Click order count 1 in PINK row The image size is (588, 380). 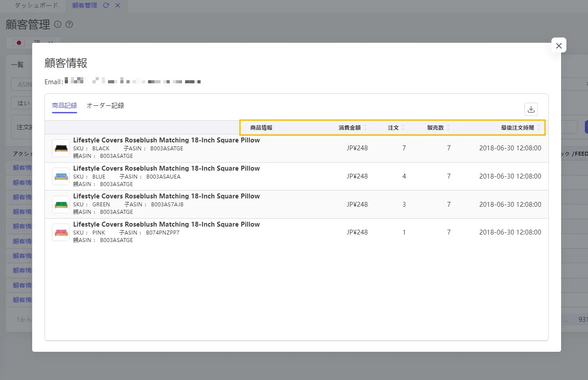click(x=404, y=232)
